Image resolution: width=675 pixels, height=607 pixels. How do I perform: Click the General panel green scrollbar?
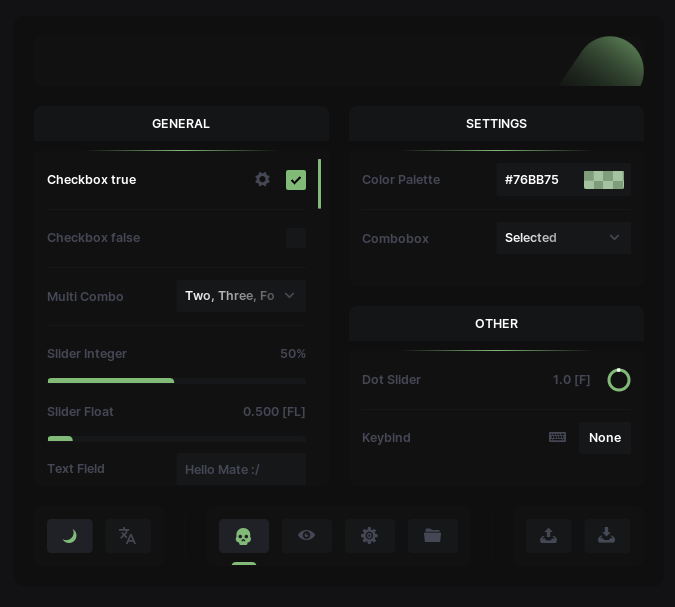point(319,184)
